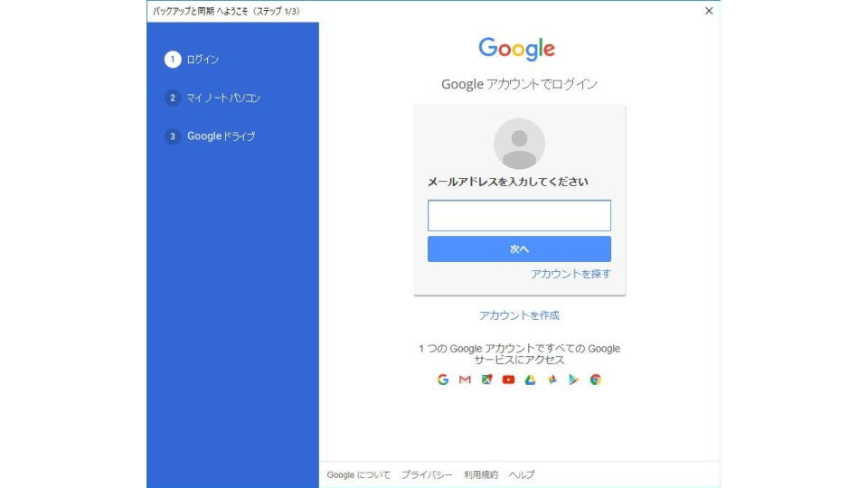Open the Google について footer link
The image size is (868, 488).
(358, 474)
